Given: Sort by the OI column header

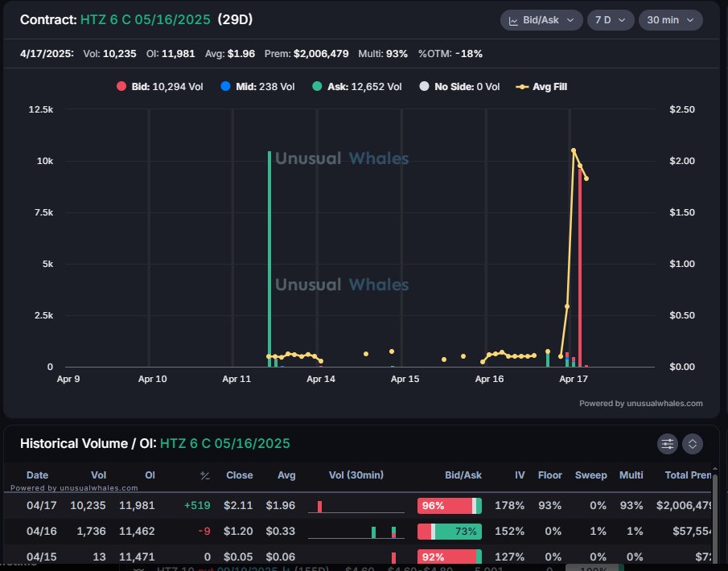Looking at the screenshot, I should [150, 475].
